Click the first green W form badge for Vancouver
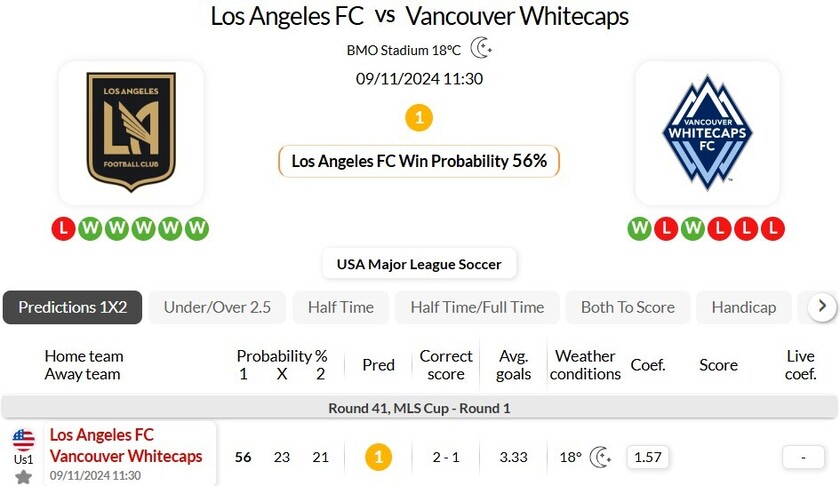 click(x=639, y=228)
